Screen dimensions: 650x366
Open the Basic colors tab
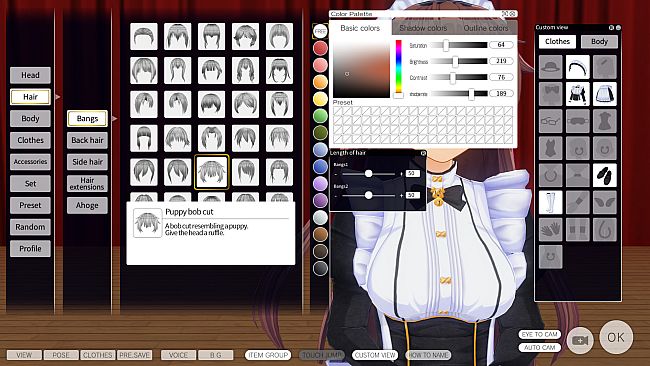click(x=360, y=28)
